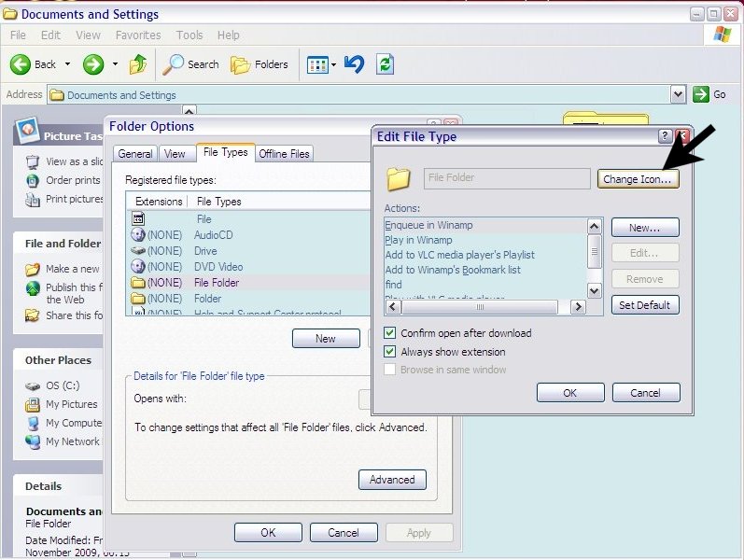Viewport: 744px width, 560px height.
Task: Click the help question mark in Edit File Type
Action: 665,136
